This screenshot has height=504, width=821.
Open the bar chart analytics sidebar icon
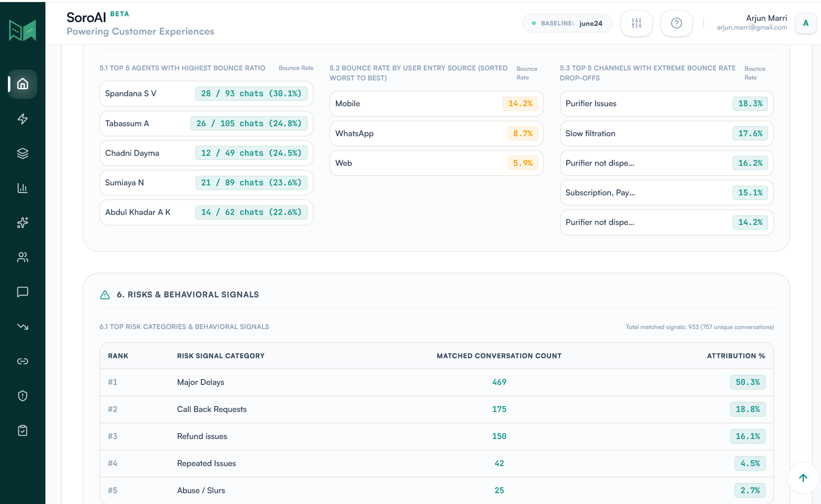23,188
